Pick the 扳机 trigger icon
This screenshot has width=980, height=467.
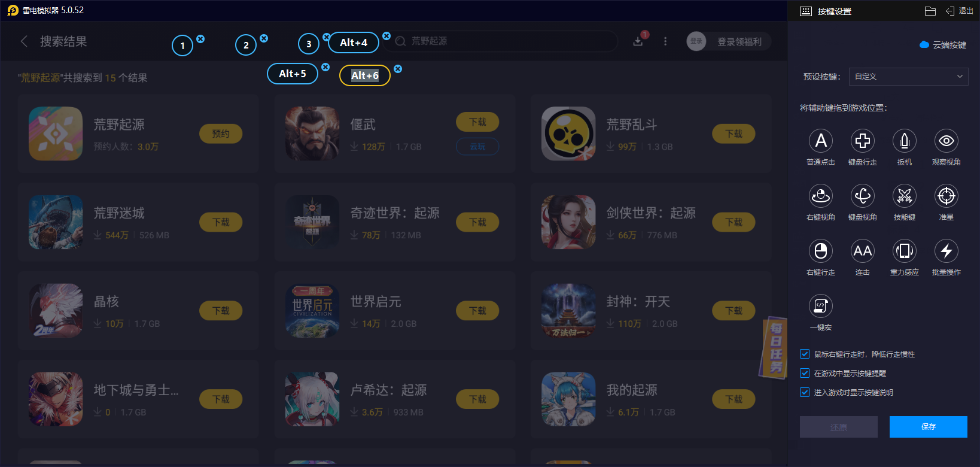tap(905, 141)
